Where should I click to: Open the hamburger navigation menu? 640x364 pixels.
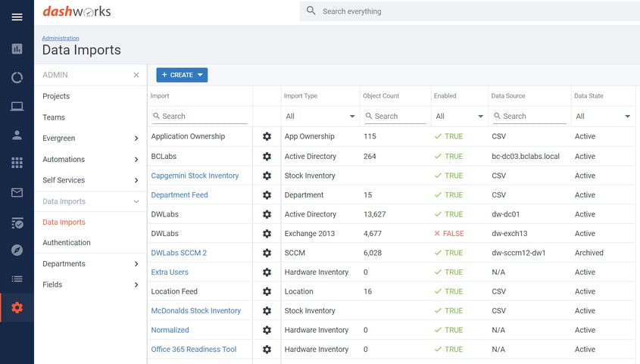(x=17, y=17)
